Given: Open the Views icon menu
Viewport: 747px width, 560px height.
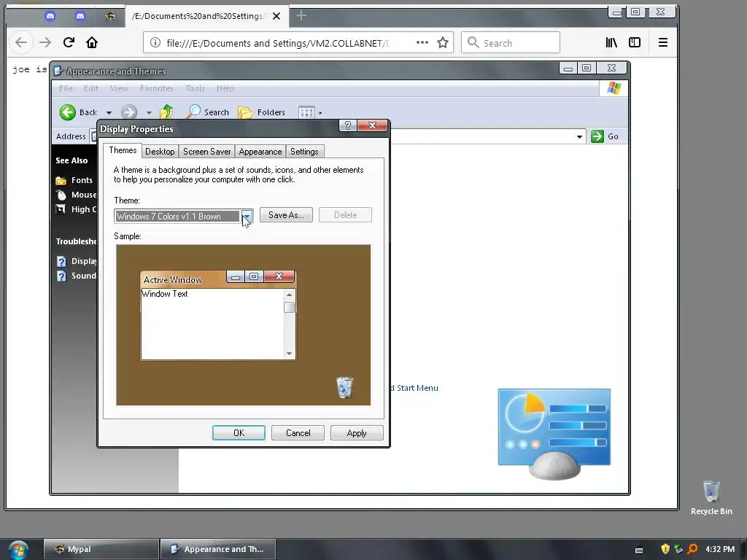Looking at the screenshot, I should tap(310, 113).
